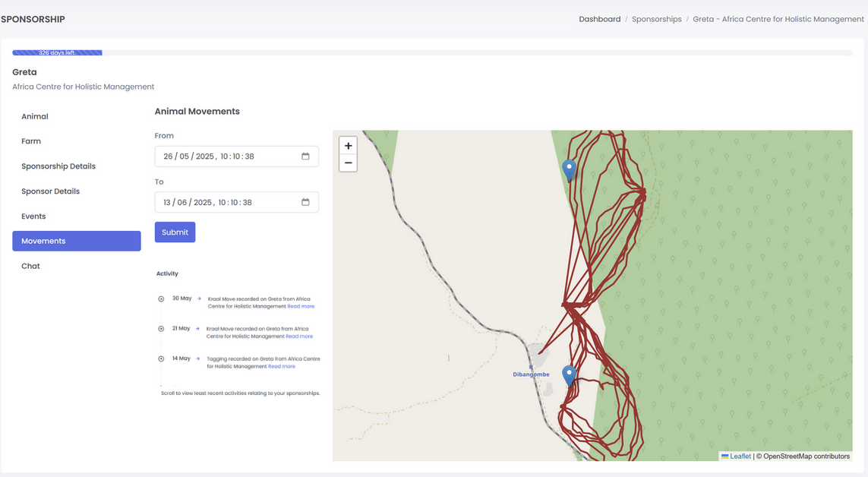Open the Dashboard breadcrumb link
868x477 pixels.
click(x=599, y=19)
